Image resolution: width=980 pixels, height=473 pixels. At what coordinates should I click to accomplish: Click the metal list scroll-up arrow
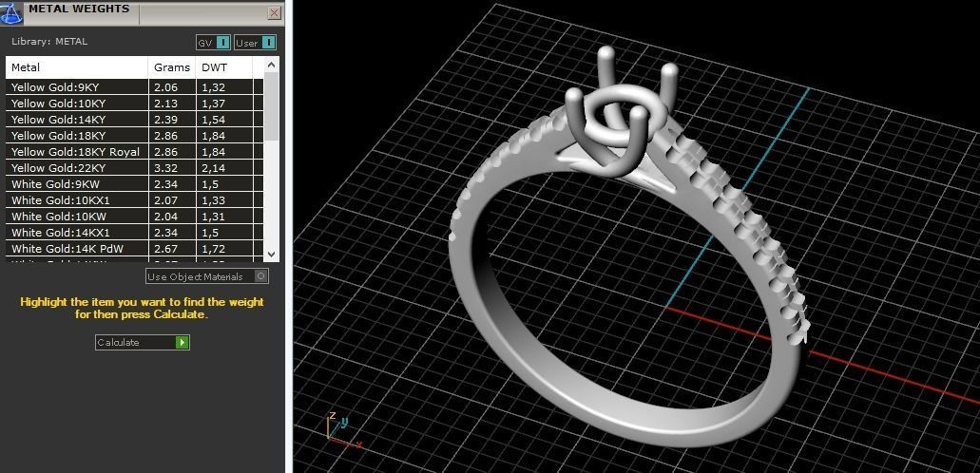pyautogui.click(x=271, y=65)
